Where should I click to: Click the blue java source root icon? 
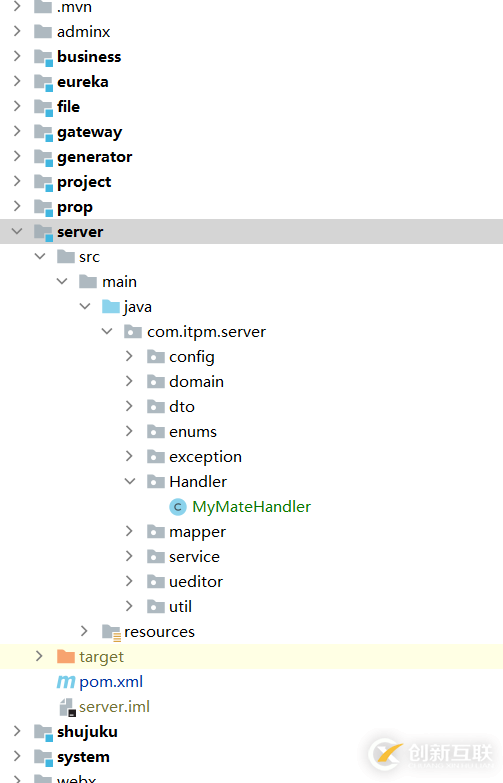click(111, 307)
